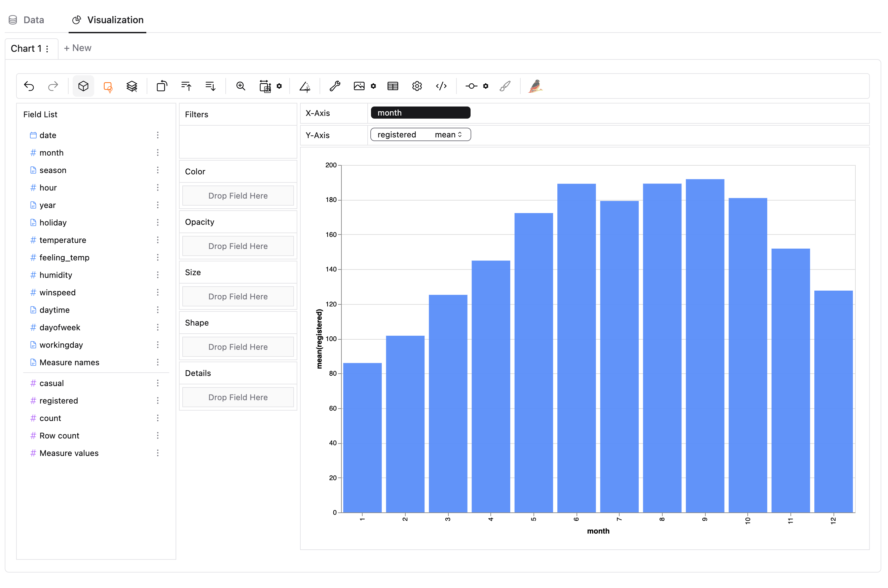This screenshot has width=888, height=588.
Task: Sort ascending using toolbar icon
Action: [186, 86]
